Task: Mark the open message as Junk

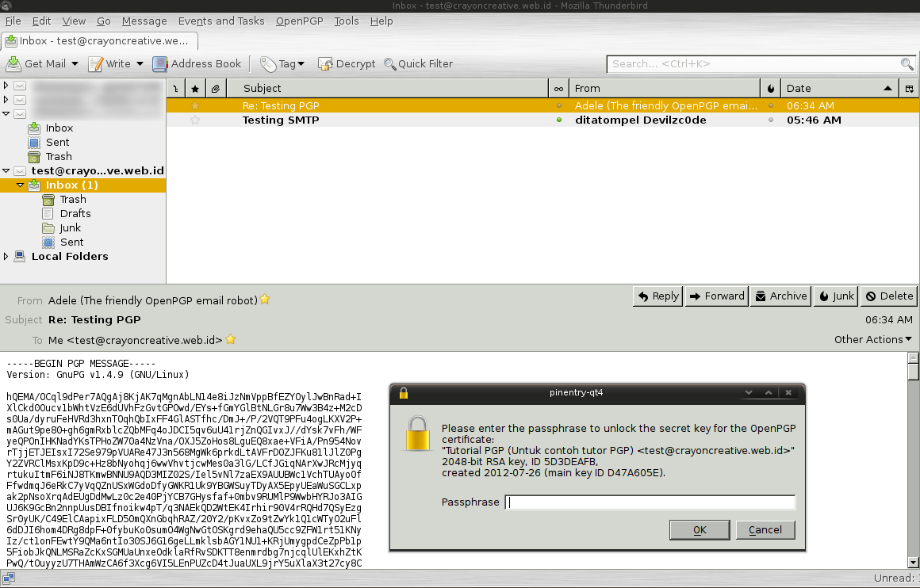Action: pyautogui.click(x=836, y=296)
